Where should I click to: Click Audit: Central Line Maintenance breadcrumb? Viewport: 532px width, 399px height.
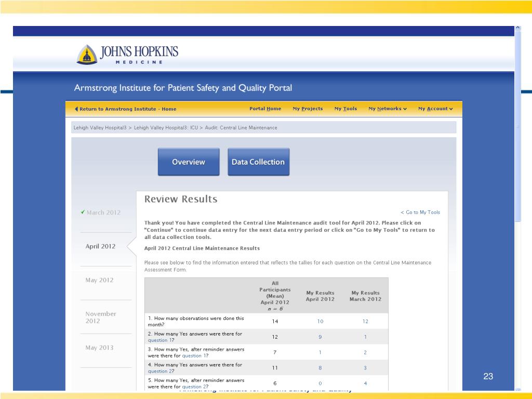pos(241,128)
